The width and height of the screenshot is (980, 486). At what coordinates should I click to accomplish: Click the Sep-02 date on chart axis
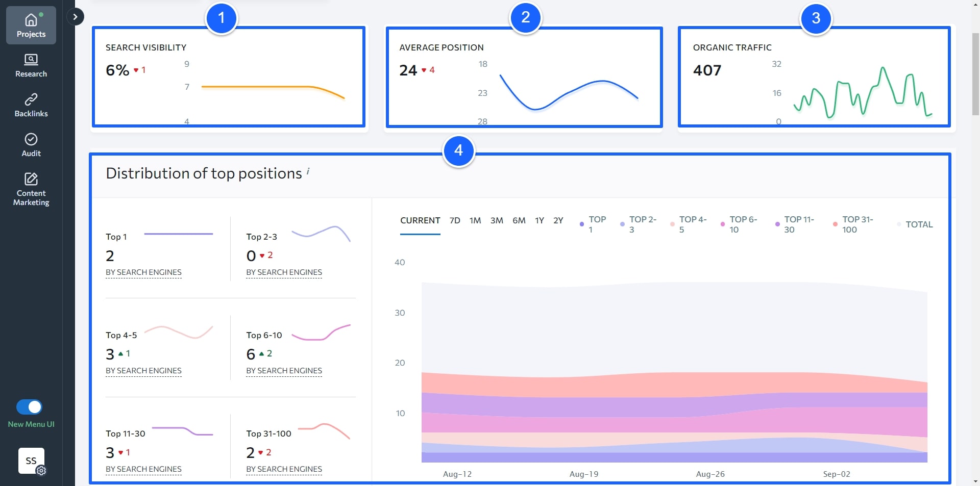[x=837, y=474]
